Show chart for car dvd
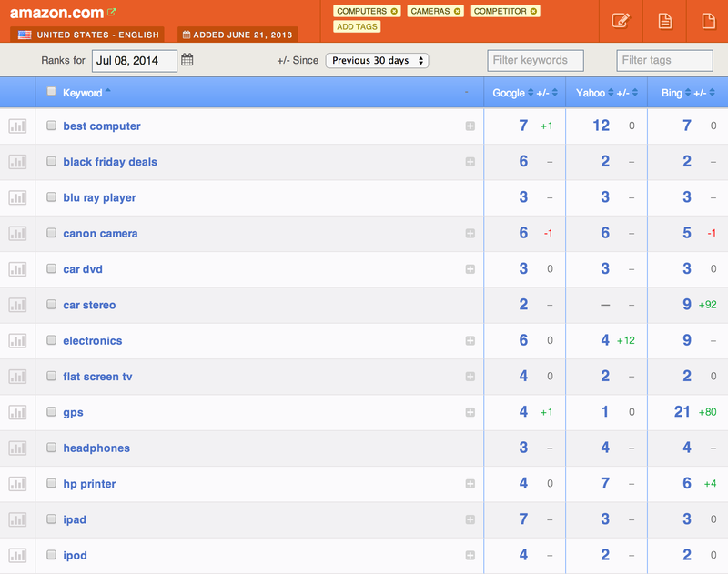The height and width of the screenshot is (574, 728). pyautogui.click(x=17, y=268)
